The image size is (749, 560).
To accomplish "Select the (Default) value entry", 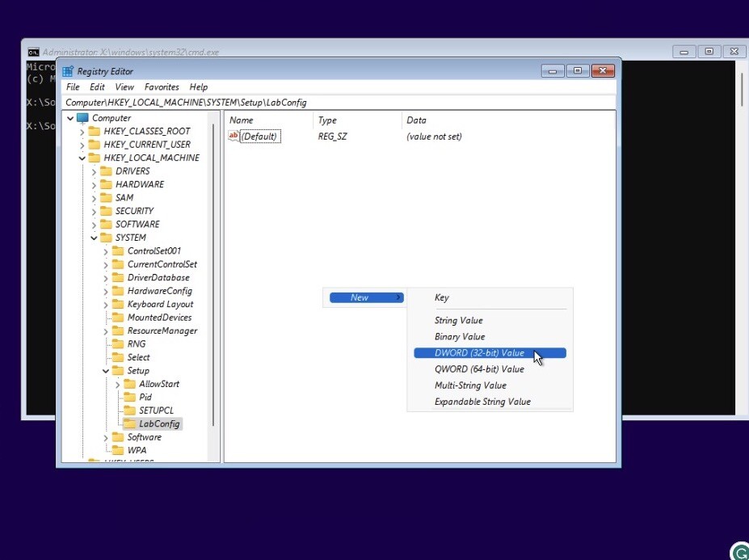I will 259,137.
